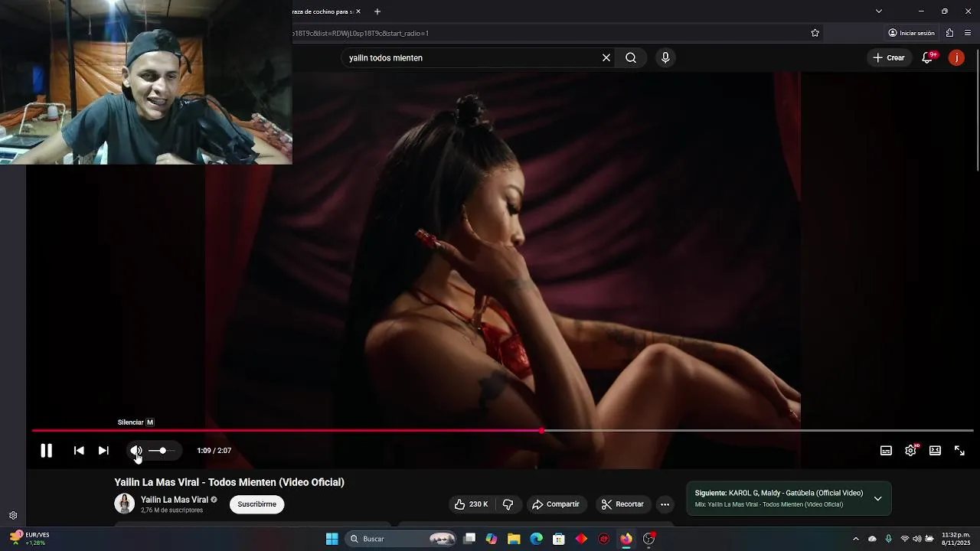Skip to the next video
Viewport: 980px width, 551px height.
(103, 451)
